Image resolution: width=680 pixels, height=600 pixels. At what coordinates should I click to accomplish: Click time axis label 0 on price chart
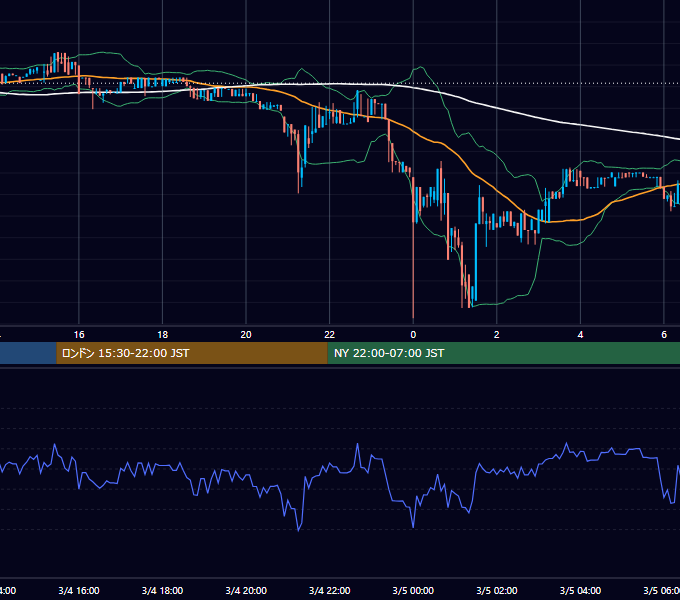413,335
